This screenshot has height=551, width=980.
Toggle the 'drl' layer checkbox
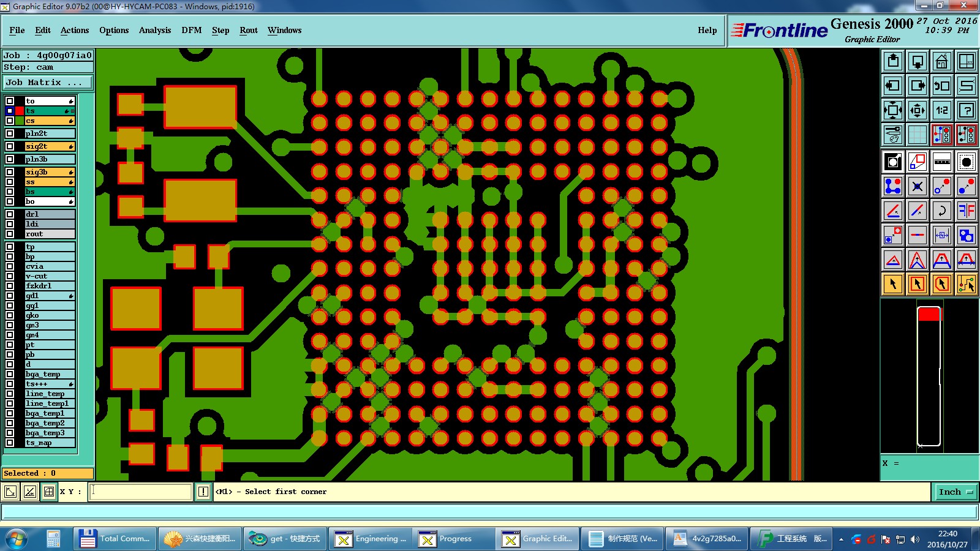pos(10,214)
